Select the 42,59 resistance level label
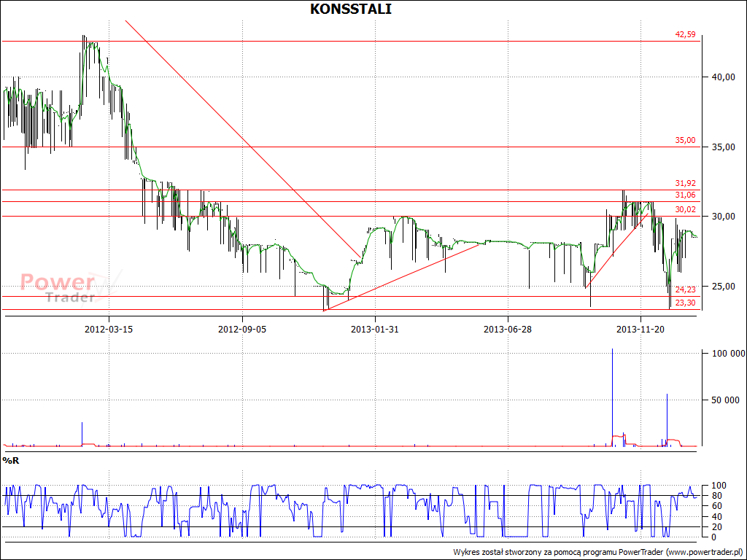Screen dimensions: 747x560 tap(685, 35)
